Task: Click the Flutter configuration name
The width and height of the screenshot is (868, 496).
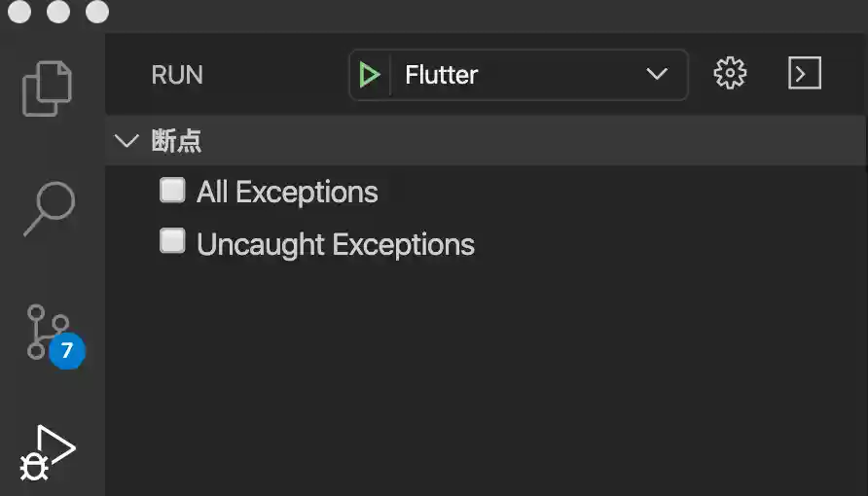Action: coord(442,75)
